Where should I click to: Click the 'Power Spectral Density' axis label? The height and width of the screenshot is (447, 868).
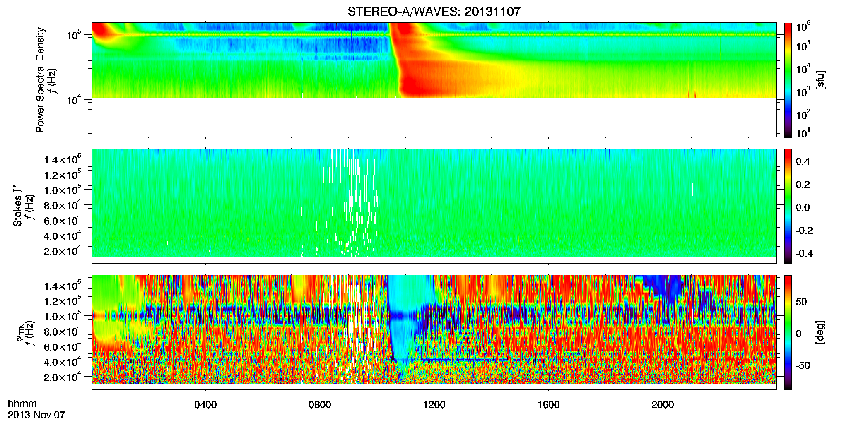[x=40, y=80]
